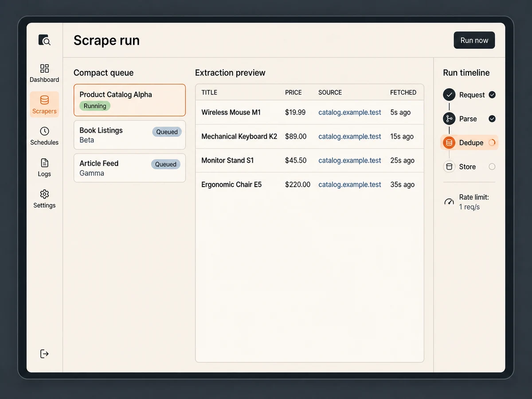Open the Settings gear icon
Viewport: 532px width, 399px height.
tap(44, 194)
